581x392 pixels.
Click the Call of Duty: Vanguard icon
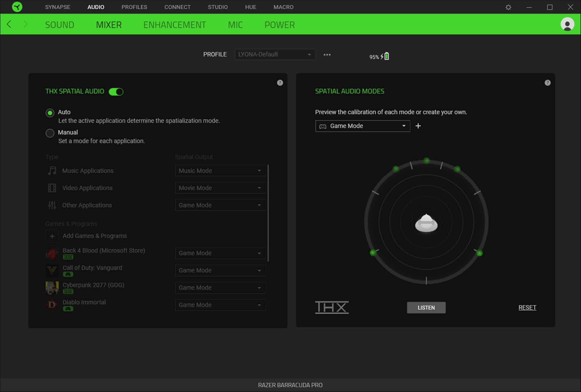coord(52,270)
